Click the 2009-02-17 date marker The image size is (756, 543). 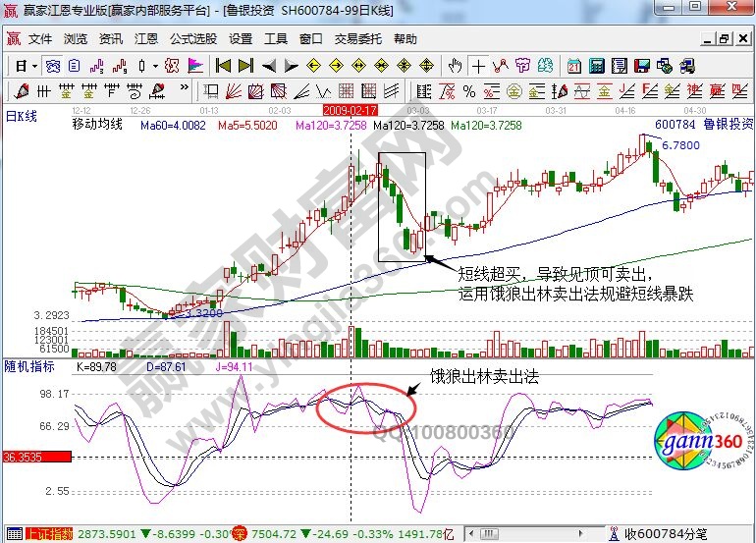[x=351, y=111]
